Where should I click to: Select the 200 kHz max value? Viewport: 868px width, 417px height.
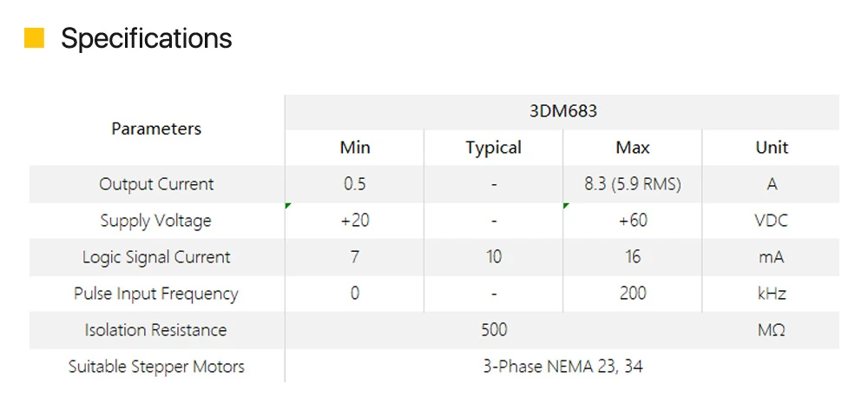point(633,294)
